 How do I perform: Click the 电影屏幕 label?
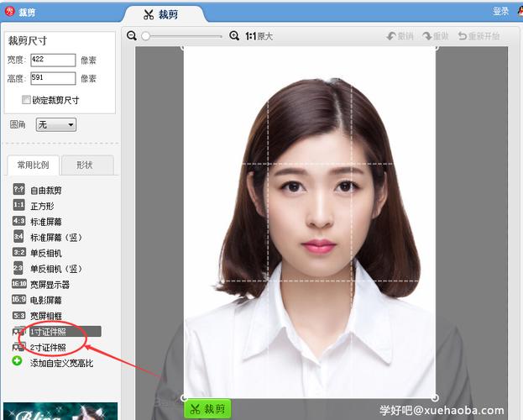click(46, 300)
